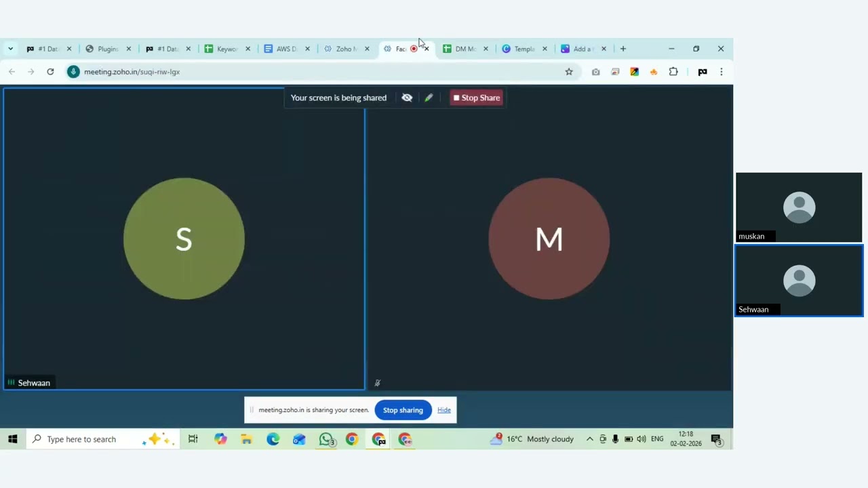The height and width of the screenshot is (488, 868).
Task: Click the M avatar in the meeting tile
Action: 549,239
